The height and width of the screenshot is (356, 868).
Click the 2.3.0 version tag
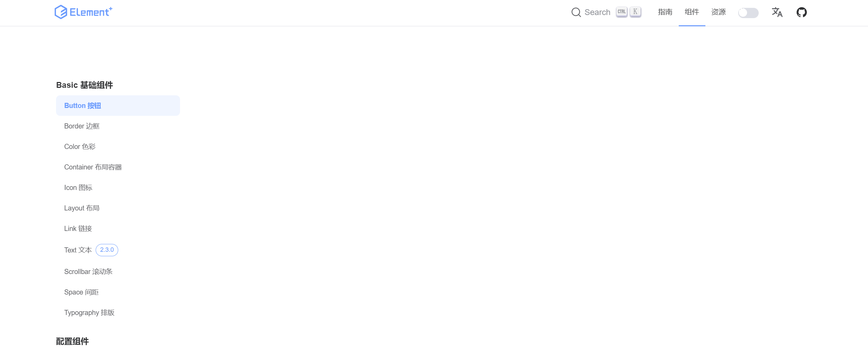point(107,250)
